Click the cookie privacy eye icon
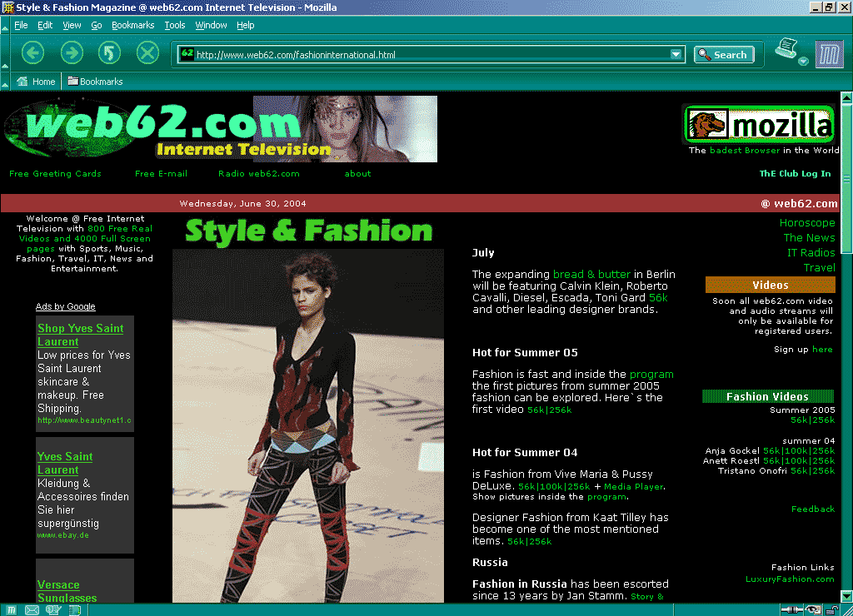 pyautogui.click(x=814, y=610)
